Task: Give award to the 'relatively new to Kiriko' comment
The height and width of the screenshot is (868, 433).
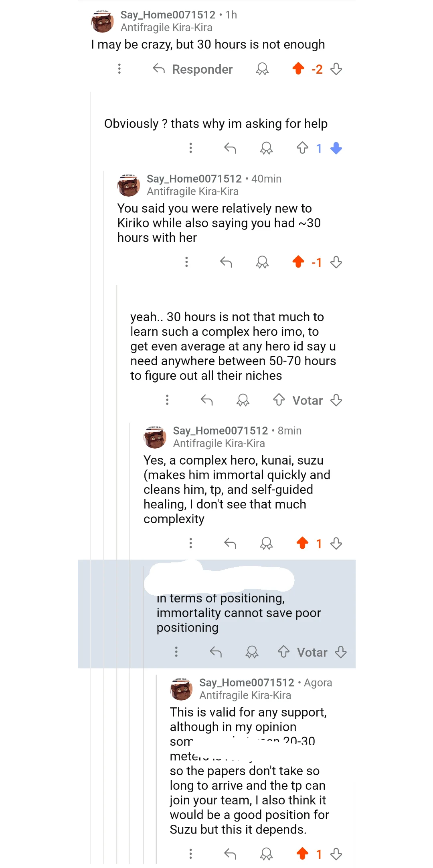Action: click(x=262, y=262)
